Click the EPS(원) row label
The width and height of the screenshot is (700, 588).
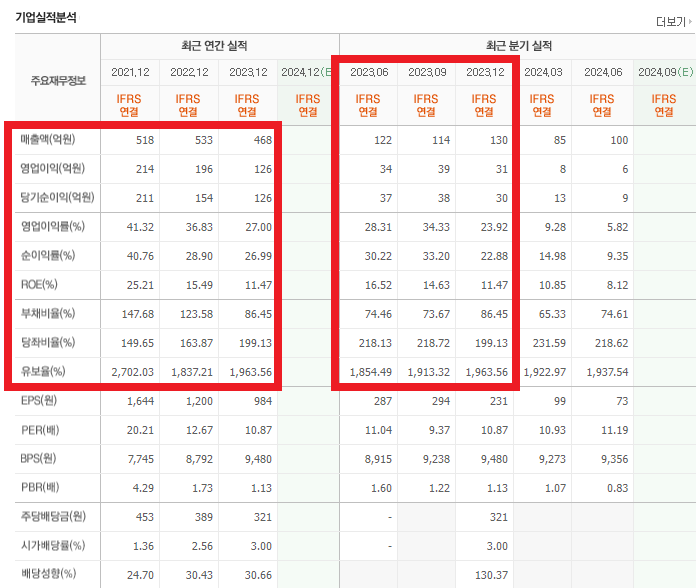pos(39,400)
